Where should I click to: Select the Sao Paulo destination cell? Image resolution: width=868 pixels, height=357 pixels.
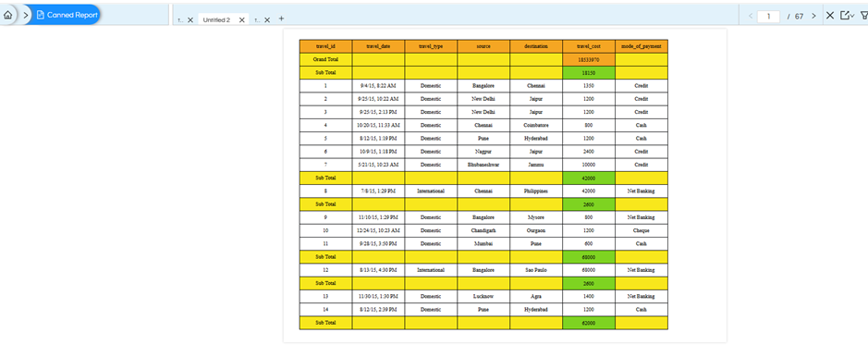536,270
